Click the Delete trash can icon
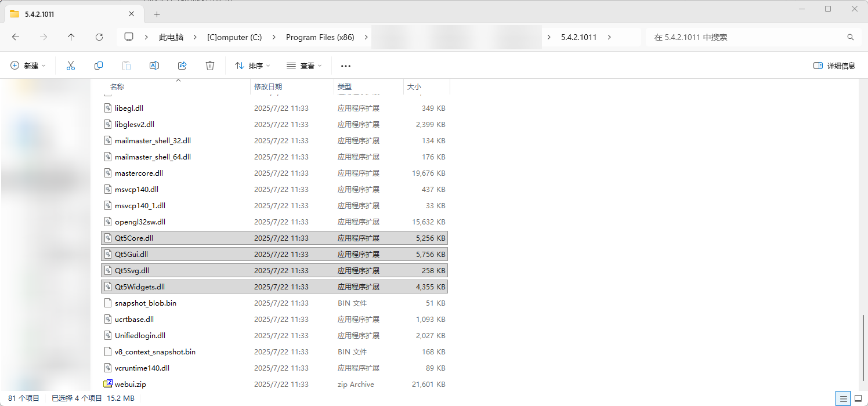This screenshot has height=406, width=868. (x=210, y=66)
